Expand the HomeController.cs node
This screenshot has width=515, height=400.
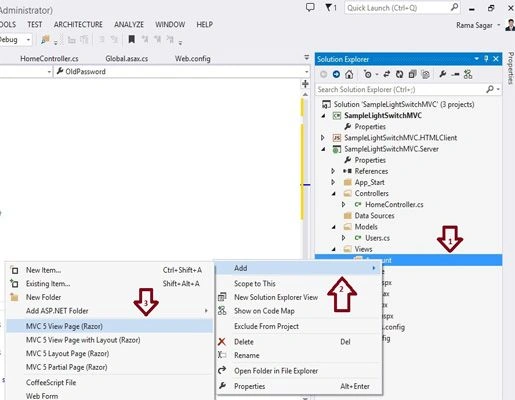click(343, 204)
